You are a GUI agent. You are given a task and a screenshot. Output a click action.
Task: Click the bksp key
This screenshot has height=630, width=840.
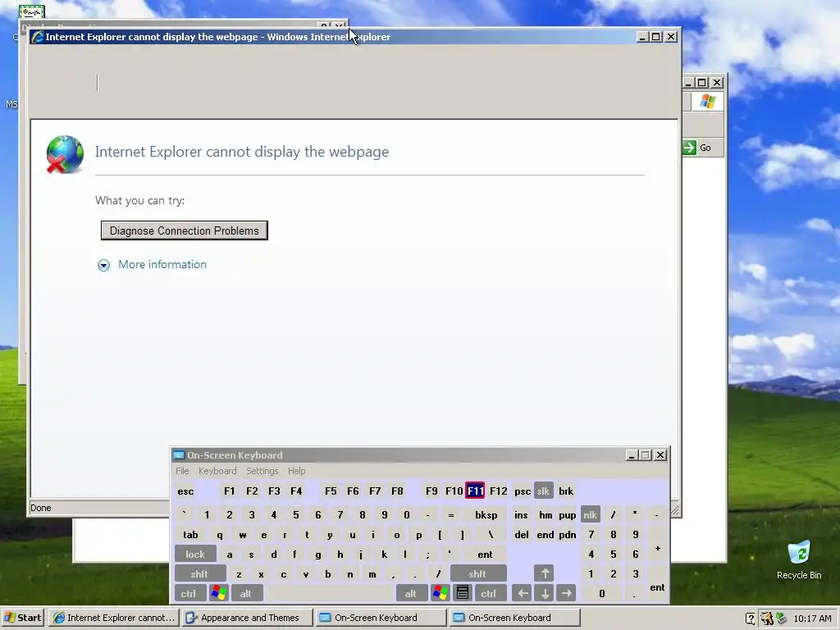tap(486, 515)
